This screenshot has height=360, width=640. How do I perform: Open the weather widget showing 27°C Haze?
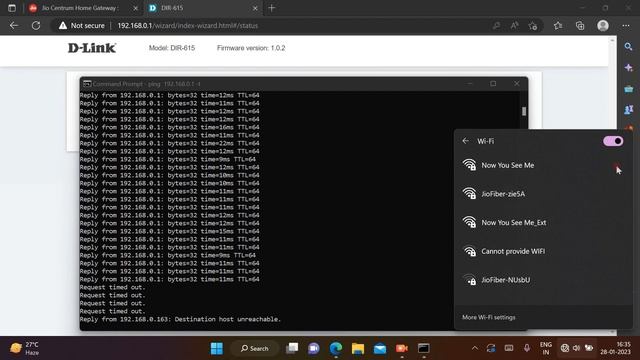[x=24, y=348]
